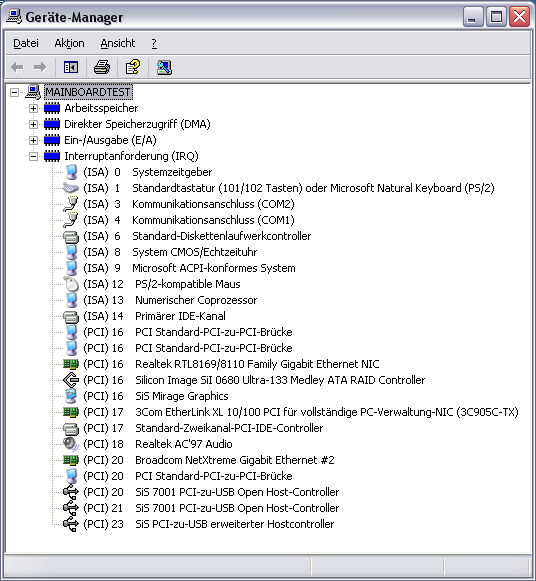The width and height of the screenshot is (536, 581).
Task: Minimize the Geräte-Manager window
Action: (473, 17)
